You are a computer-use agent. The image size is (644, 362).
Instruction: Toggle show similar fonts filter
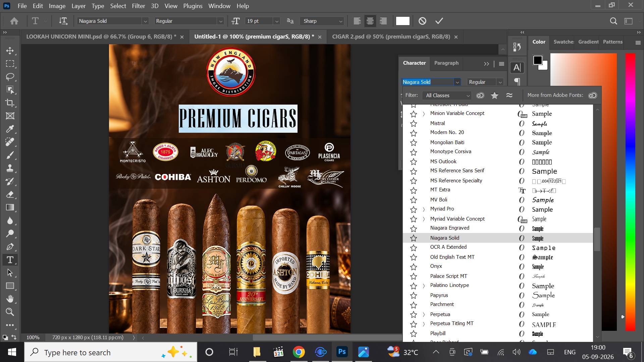click(509, 96)
